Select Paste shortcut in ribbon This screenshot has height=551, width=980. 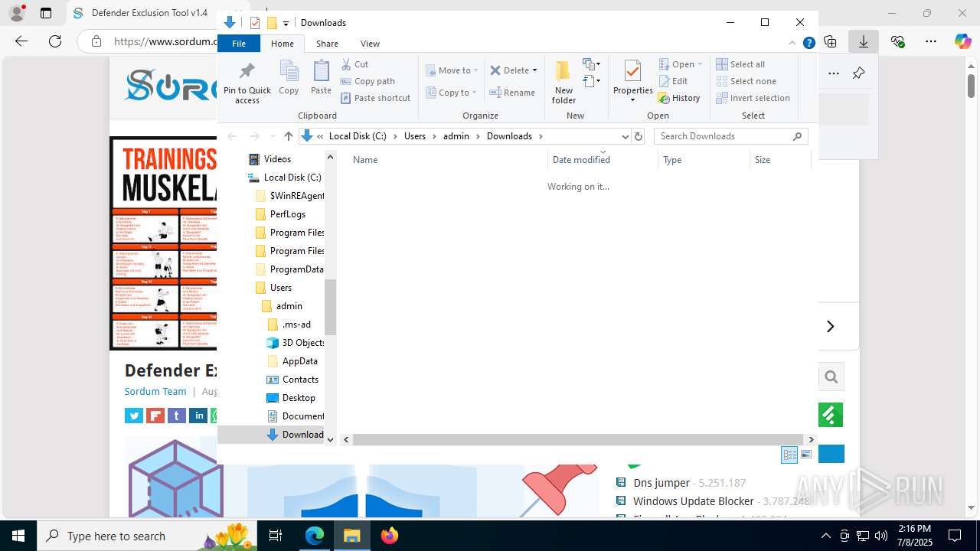pyautogui.click(x=375, y=98)
